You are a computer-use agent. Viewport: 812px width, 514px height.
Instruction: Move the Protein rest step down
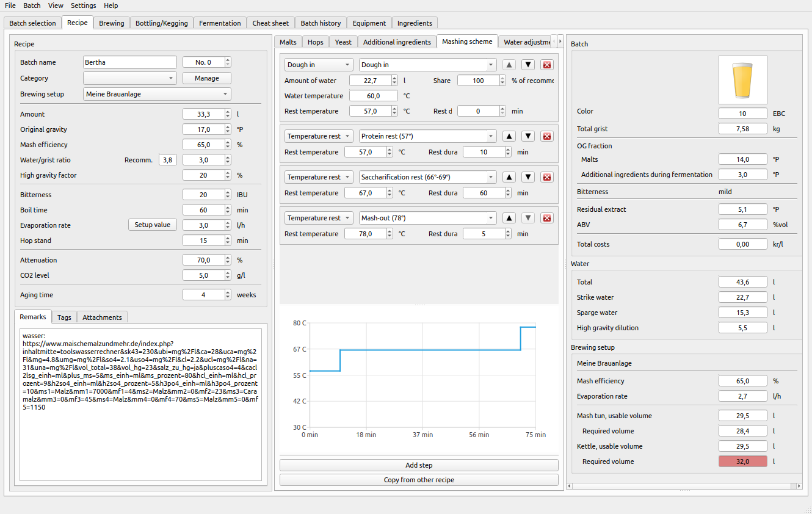point(529,136)
